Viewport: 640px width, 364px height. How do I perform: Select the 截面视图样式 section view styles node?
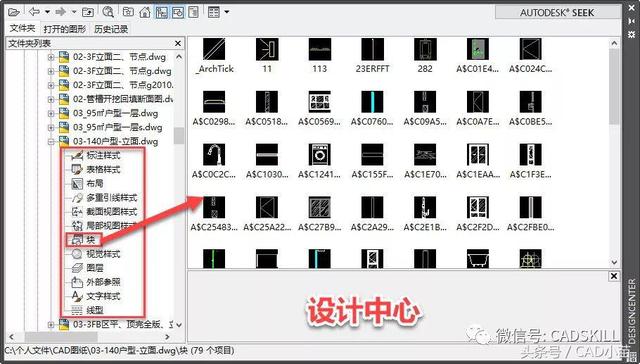(111, 212)
